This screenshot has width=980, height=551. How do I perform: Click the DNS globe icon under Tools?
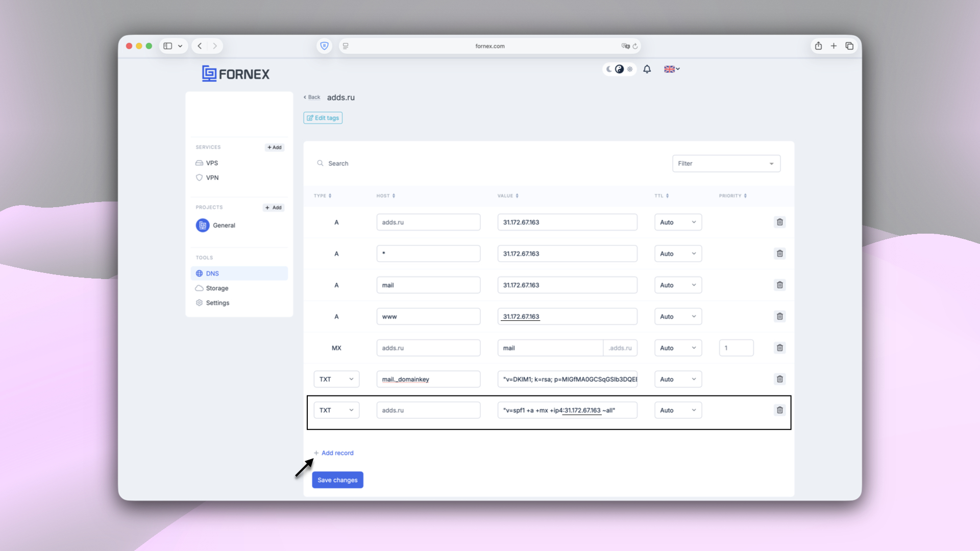[x=200, y=273]
